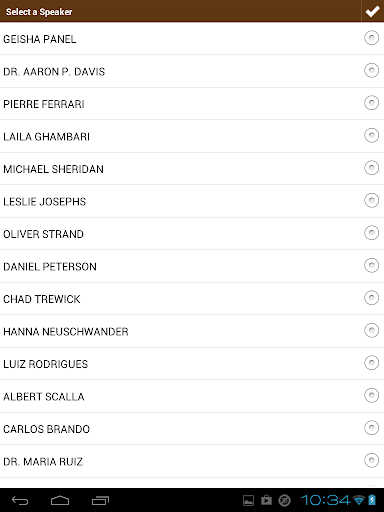Open the picture notification icon

point(248,500)
